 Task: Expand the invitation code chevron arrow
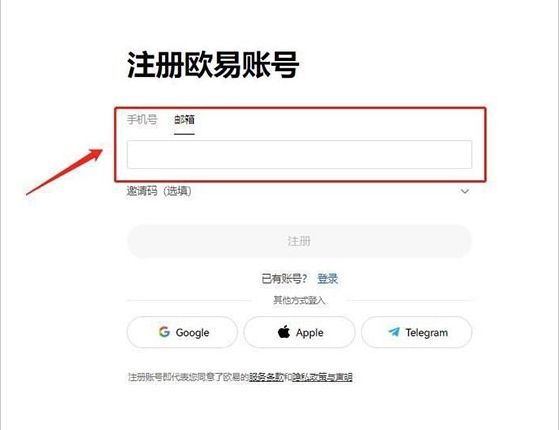[x=465, y=191]
